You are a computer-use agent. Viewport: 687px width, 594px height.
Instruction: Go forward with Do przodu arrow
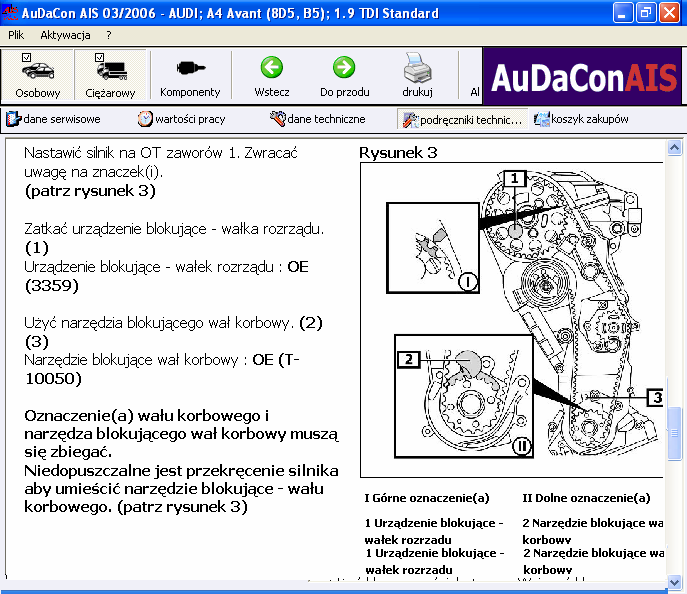[x=344, y=76]
